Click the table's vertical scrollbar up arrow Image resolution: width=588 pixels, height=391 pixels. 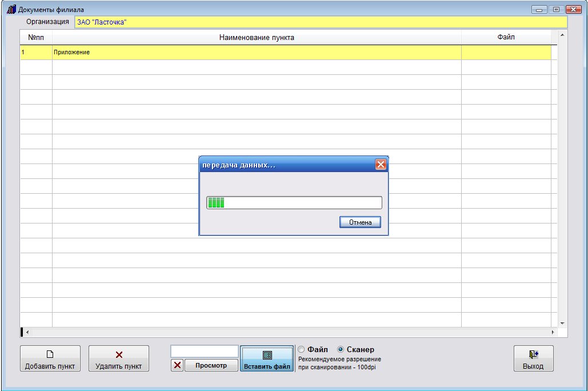pyautogui.click(x=562, y=35)
